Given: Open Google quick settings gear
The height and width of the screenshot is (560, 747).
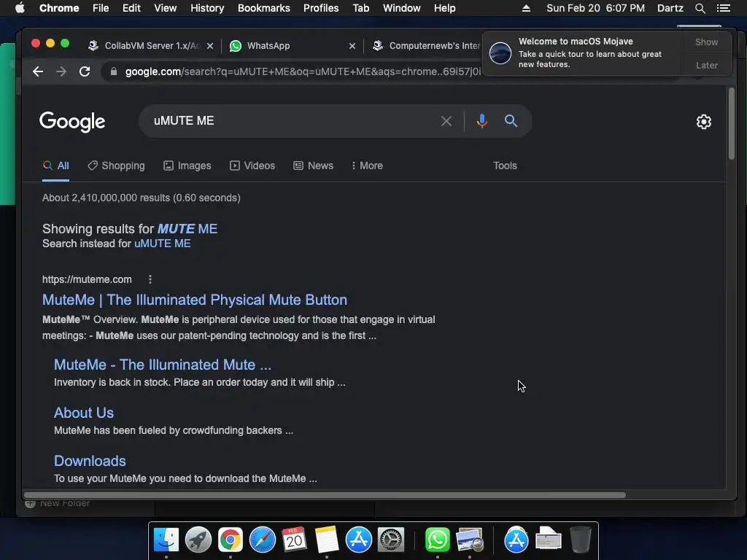Looking at the screenshot, I should (704, 122).
